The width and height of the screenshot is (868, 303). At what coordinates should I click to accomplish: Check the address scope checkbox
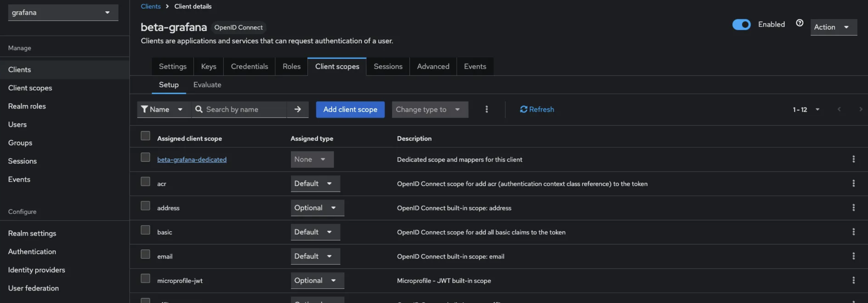145,206
